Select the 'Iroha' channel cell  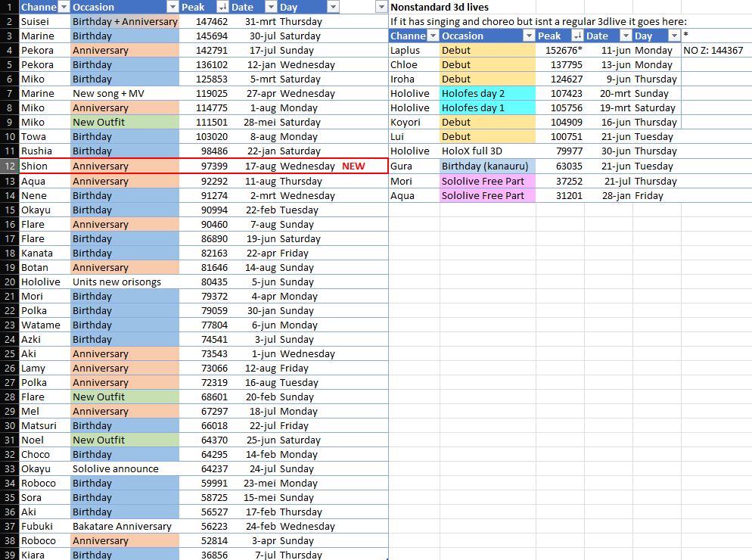pyautogui.click(x=415, y=79)
